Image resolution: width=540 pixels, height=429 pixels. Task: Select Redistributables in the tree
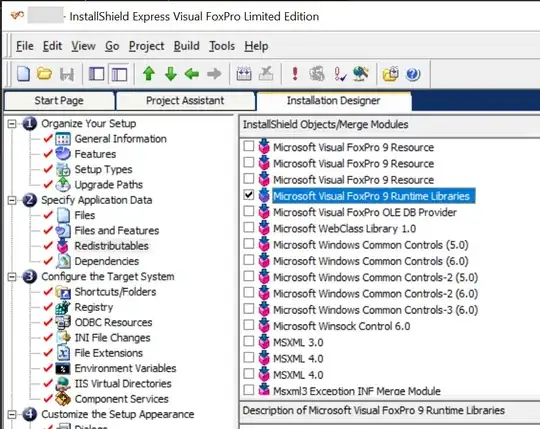coord(112,246)
